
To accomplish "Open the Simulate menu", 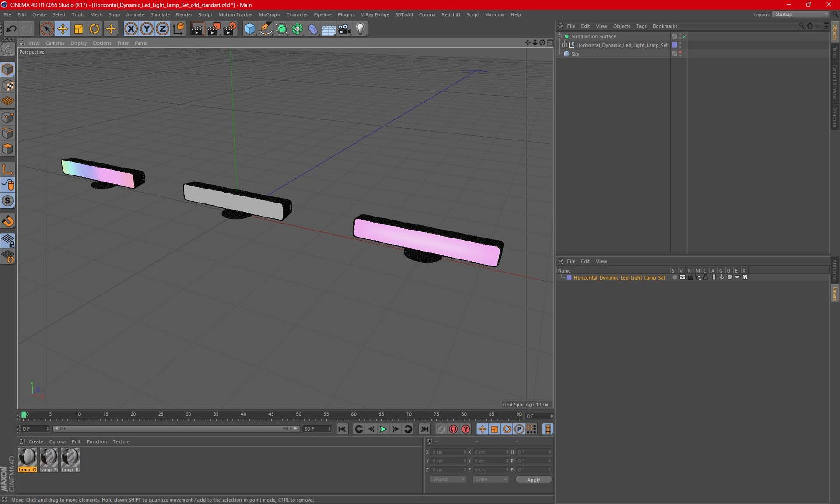I will click(x=160, y=14).
